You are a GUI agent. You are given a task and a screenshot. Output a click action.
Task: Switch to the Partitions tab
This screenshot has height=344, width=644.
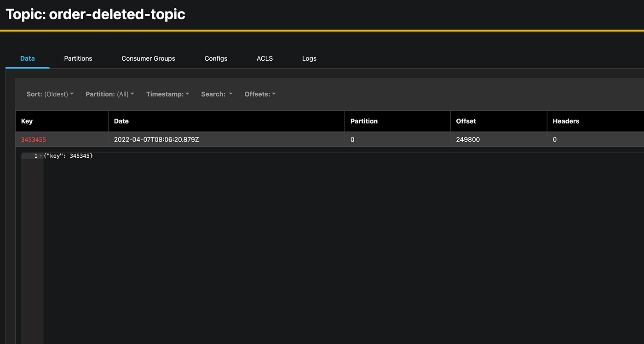tap(78, 58)
